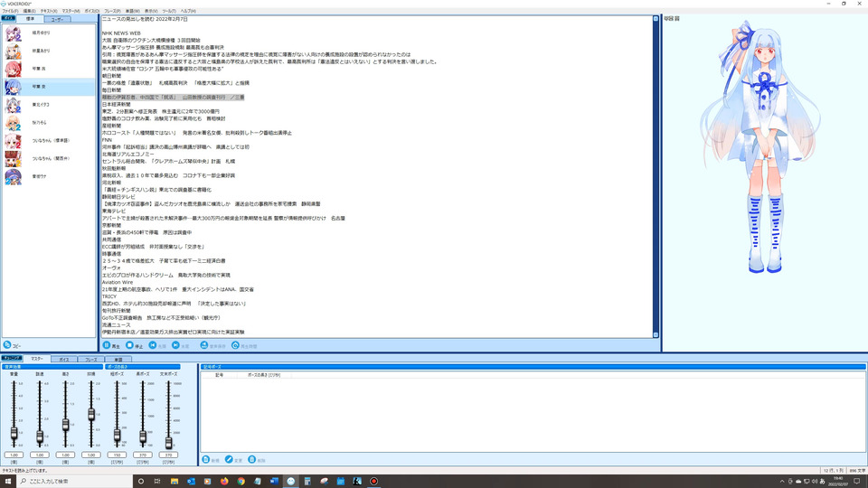868x488 pixels.
Task: Switch to the マスター tuning tab
Action: point(36,359)
